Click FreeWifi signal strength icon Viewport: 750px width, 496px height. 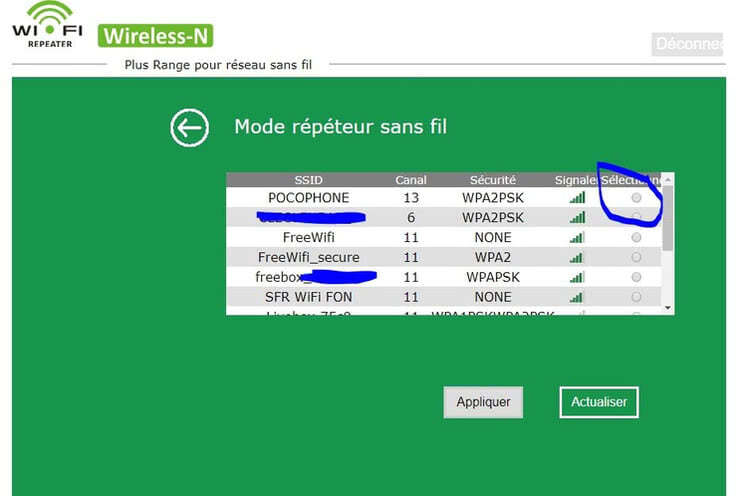577,238
